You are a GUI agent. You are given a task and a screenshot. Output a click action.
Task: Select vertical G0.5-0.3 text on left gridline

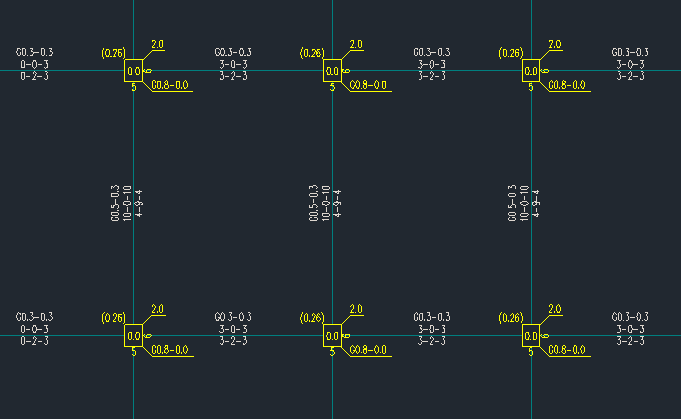point(115,203)
